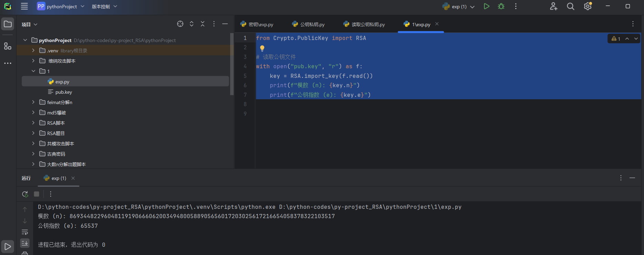Image resolution: width=644 pixels, height=255 pixels.
Task: Switch to 公钥私钥.py editor tab
Action: (x=308, y=24)
